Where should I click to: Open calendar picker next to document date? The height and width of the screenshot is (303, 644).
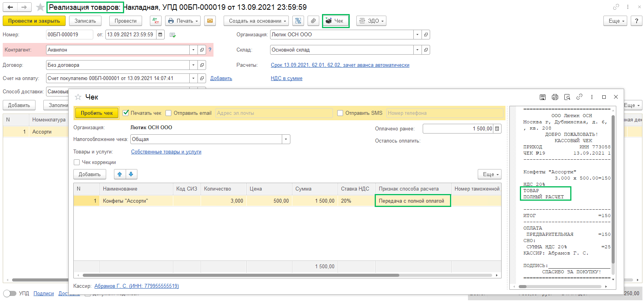pyautogui.click(x=160, y=35)
